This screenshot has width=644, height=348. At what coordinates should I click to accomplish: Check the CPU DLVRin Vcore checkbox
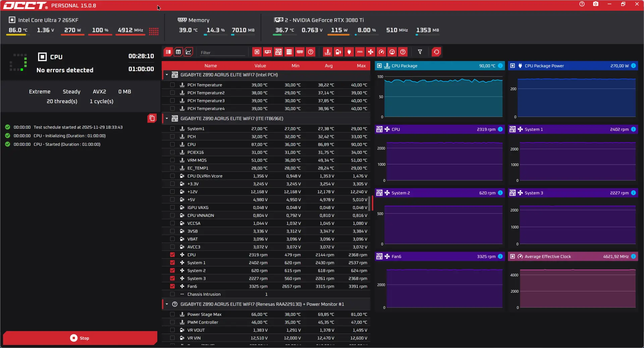pos(172,176)
